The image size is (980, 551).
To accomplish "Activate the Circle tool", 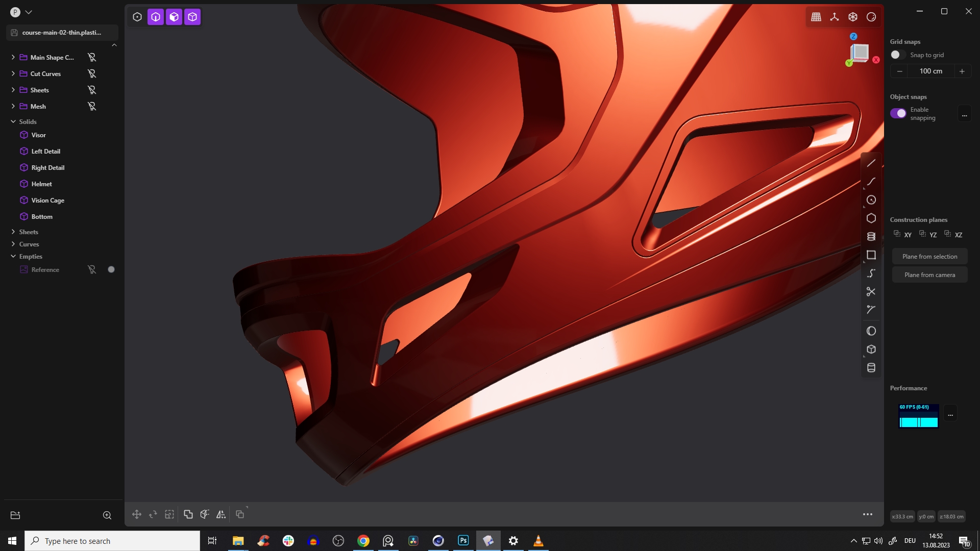I will pyautogui.click(x=871, y=199).
